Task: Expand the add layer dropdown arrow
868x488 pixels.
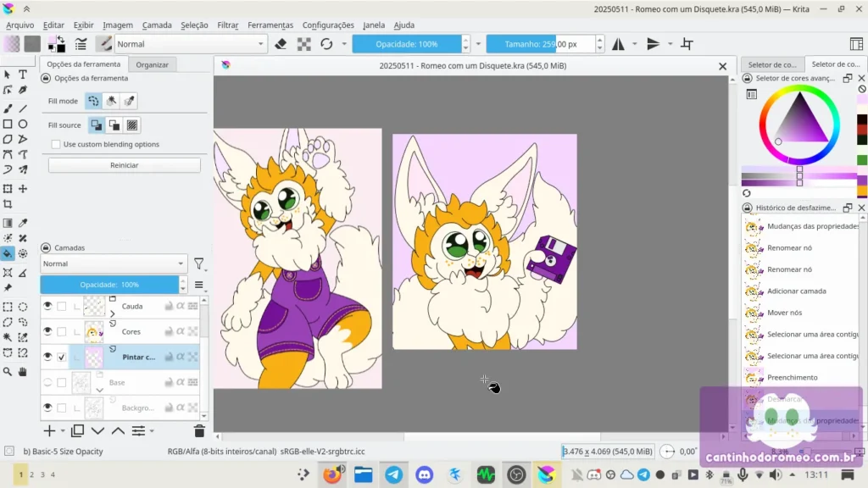Action: coord(63,430)
